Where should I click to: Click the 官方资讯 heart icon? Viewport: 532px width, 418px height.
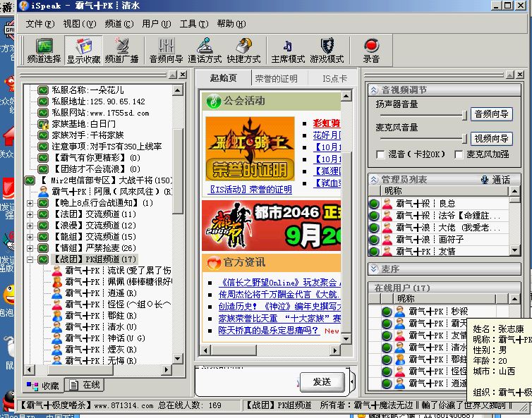pos(214,262)
